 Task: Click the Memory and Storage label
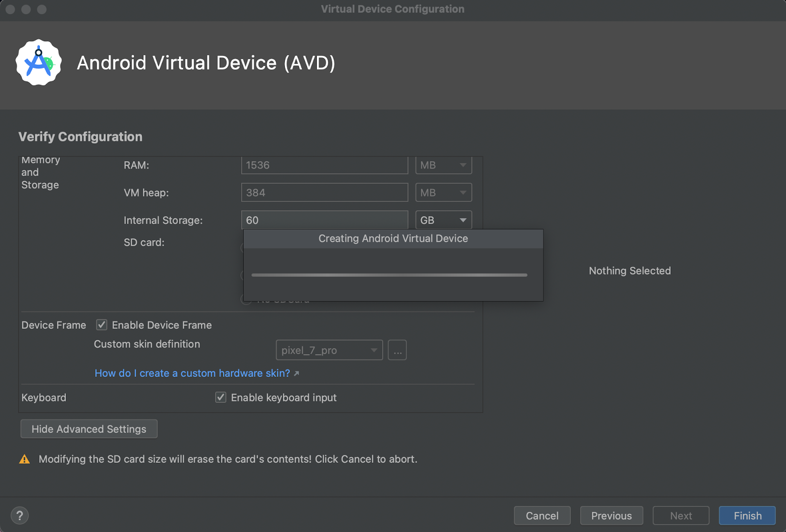point(40,172)
